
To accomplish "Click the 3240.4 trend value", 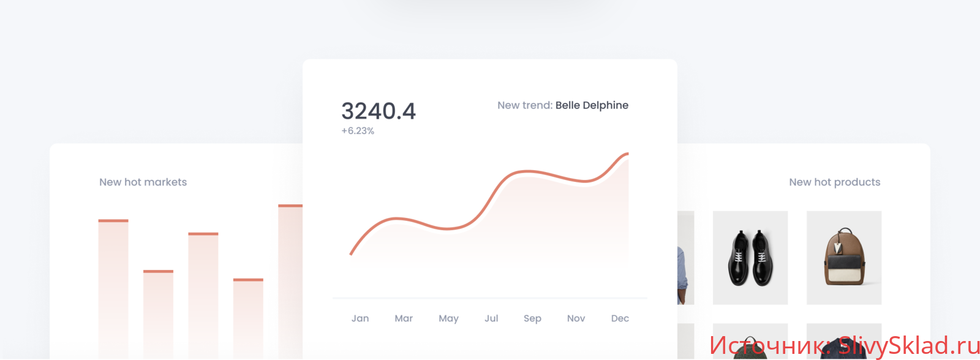I will tap(379, 111).
